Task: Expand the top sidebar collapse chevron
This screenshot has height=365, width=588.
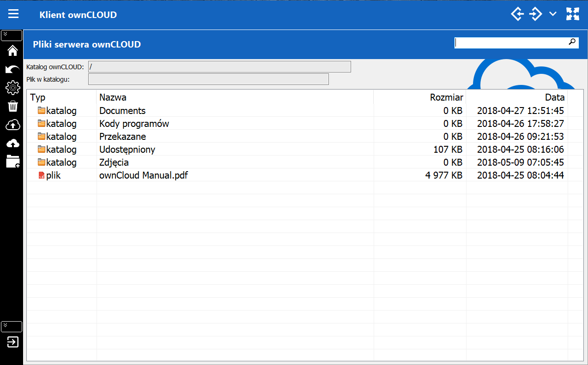Action: 12,36
